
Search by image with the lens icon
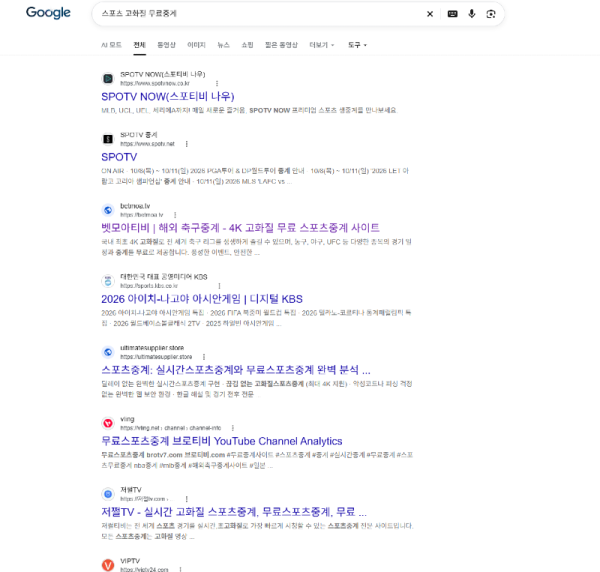[491, 14]
